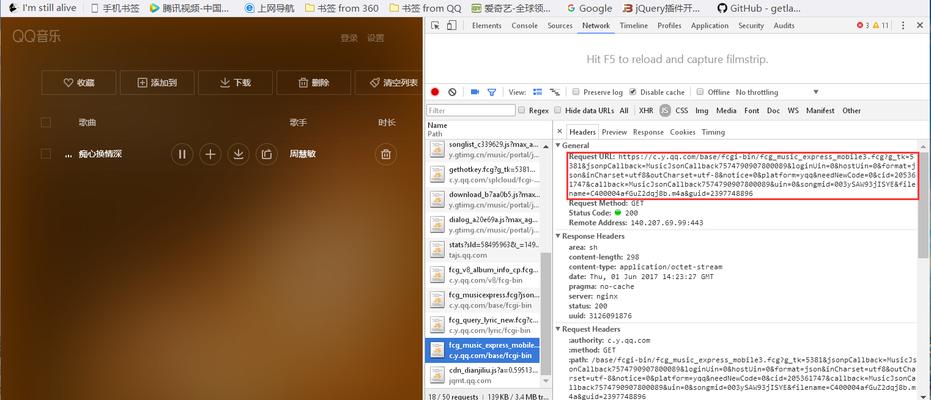Click the 下载 button
This screenshot has height=400, width=931.
pyautogui.click(x=235, y=82)
